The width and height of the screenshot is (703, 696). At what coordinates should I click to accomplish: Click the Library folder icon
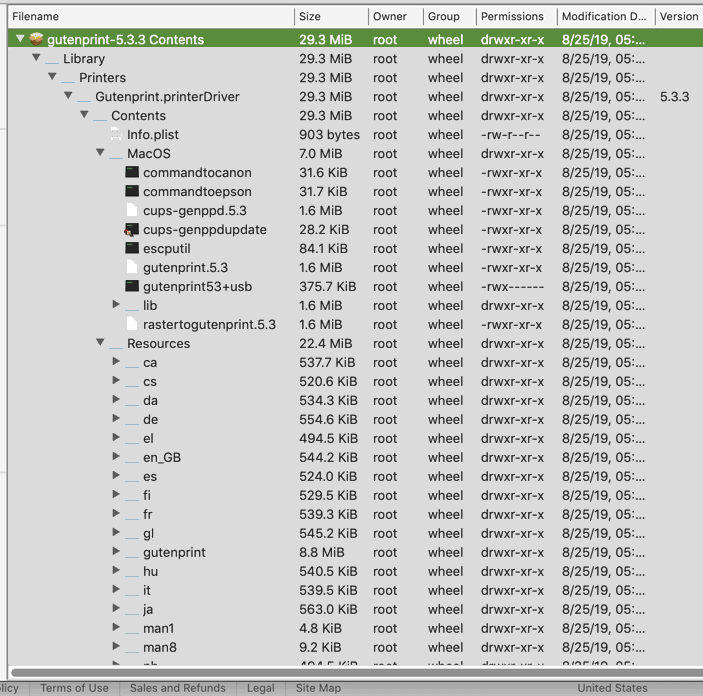[52, 61]
